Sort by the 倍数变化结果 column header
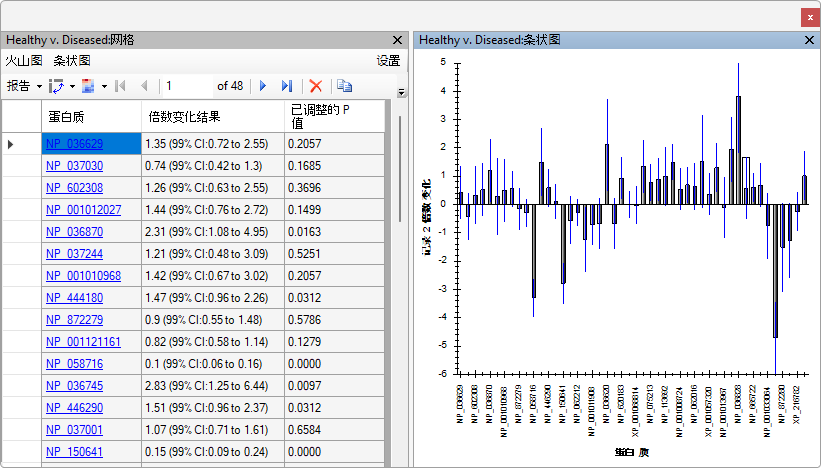The image size is (821, 468). coord(183,116)
